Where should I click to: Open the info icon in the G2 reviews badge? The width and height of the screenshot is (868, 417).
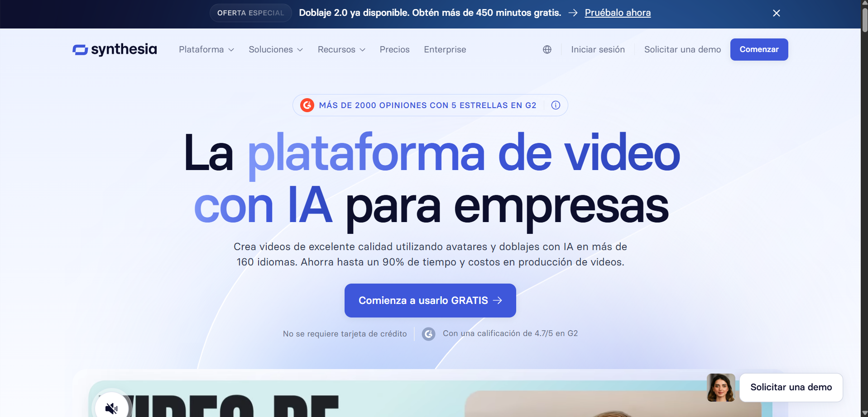tap(556, 105)
